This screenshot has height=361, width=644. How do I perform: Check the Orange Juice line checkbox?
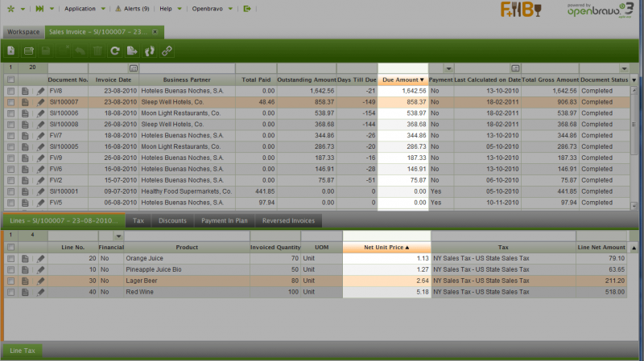(11, 258)
